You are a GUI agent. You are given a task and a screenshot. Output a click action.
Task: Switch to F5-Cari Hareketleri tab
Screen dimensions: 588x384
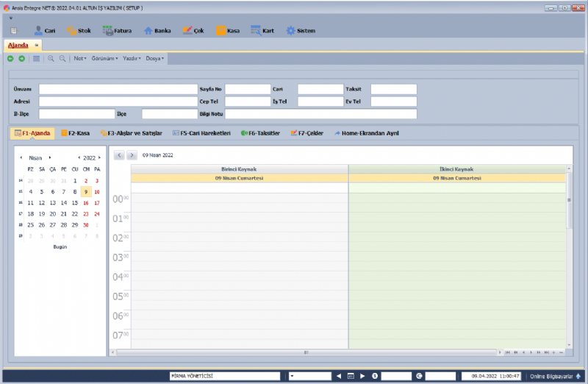(x=201, y=133)
